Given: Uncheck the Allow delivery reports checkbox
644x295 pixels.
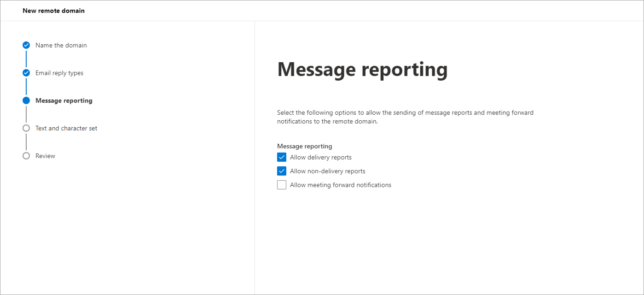Looking at the screenshot, I should click(x=282, y=157).
